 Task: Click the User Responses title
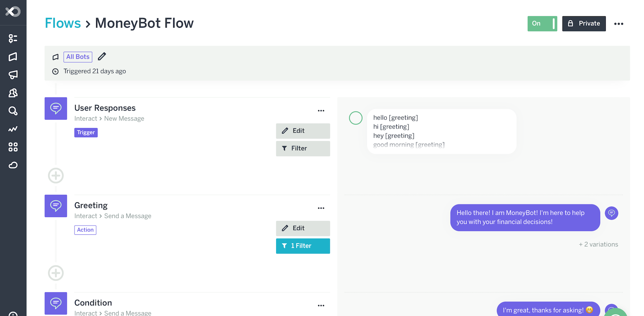(105, 108)
